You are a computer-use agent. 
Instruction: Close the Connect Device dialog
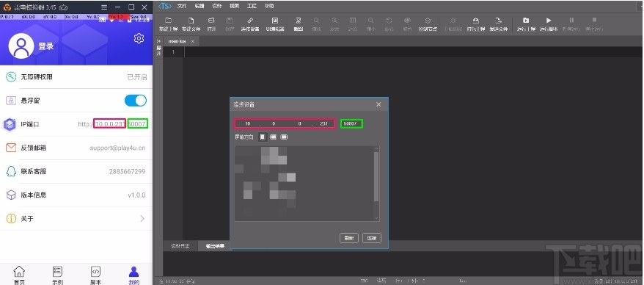378,104
